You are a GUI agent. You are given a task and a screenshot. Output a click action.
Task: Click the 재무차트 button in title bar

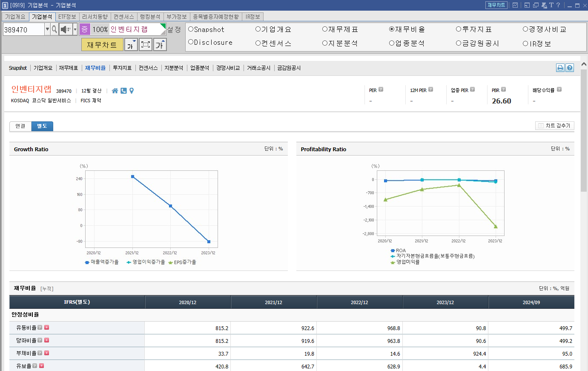496,5
